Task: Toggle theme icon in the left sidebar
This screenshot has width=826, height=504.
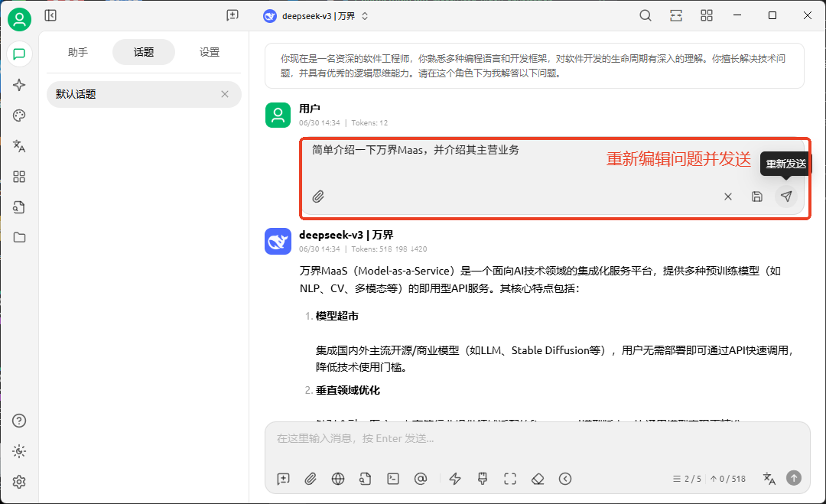Action: coord(19,451)
